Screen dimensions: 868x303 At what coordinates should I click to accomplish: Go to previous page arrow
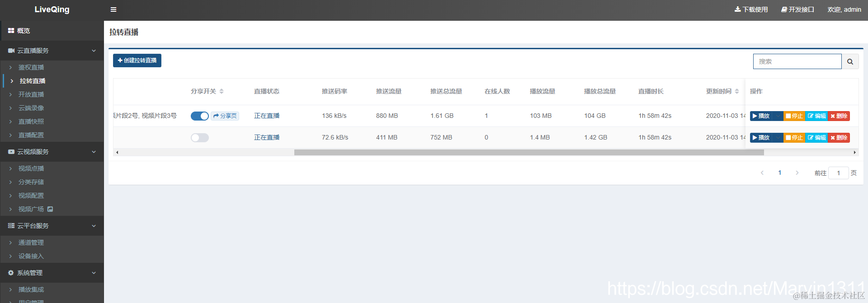pyautogui.click(x=762, y=173)
